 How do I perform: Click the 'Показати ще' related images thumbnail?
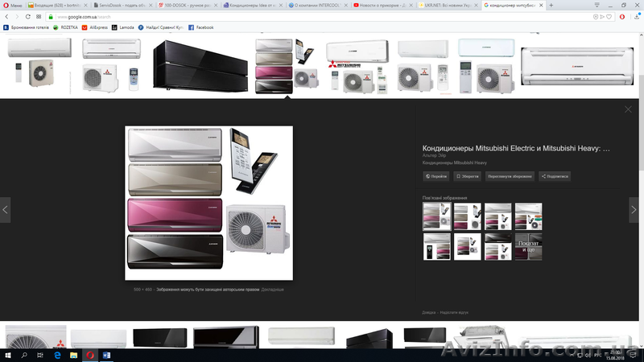[528, 247]
